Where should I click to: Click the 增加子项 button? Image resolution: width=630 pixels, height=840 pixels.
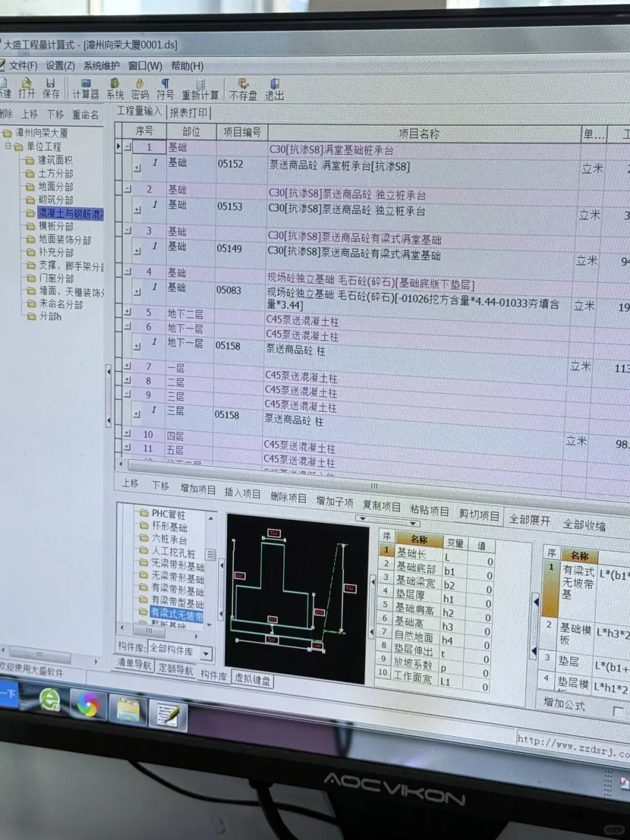click(334, 501)
